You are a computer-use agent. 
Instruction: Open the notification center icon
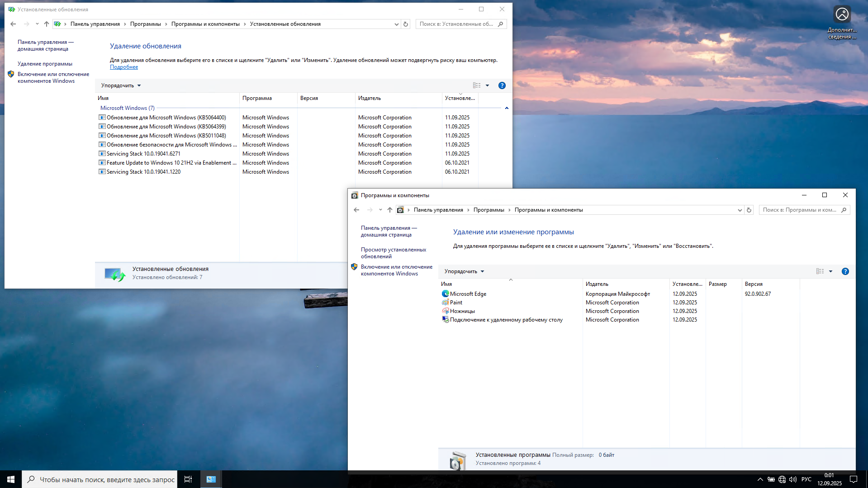pyautogui.click(x=854, y=479)
